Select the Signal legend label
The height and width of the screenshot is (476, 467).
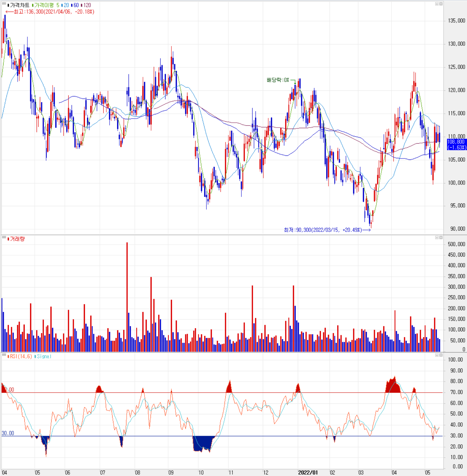tap(44, 356)
